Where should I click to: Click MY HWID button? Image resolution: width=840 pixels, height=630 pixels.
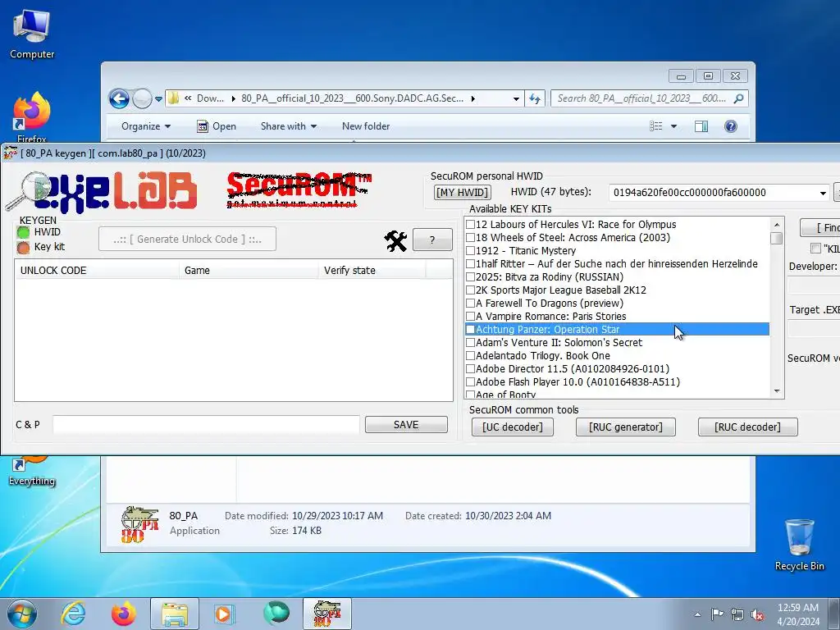coord(463,192)
